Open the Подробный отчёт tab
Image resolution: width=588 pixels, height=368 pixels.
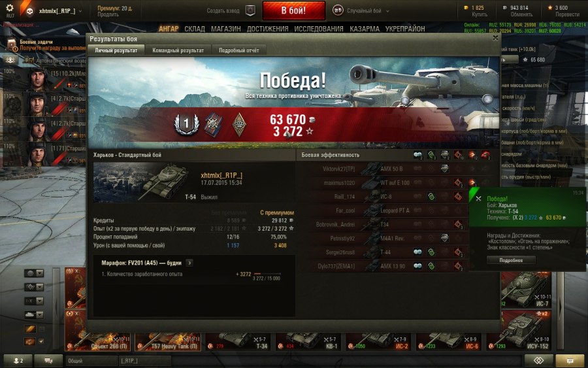pos(239,50)
